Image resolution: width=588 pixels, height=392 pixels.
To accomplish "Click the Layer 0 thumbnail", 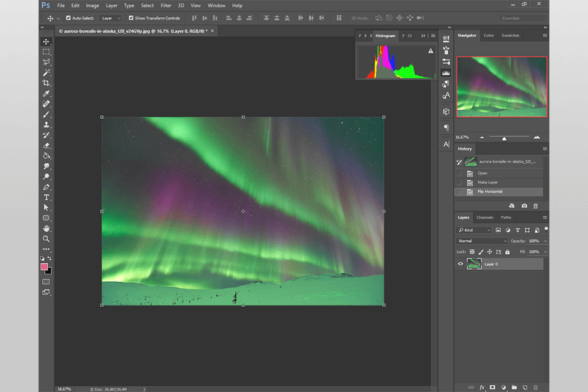I will (x=474, y=264).
